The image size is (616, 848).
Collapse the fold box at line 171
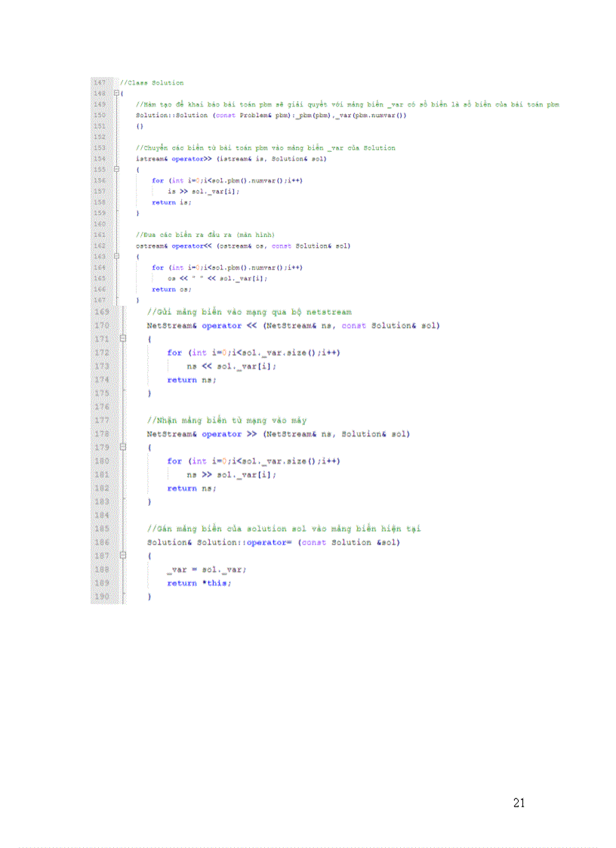pyautogui.click(x=123, y=339)
